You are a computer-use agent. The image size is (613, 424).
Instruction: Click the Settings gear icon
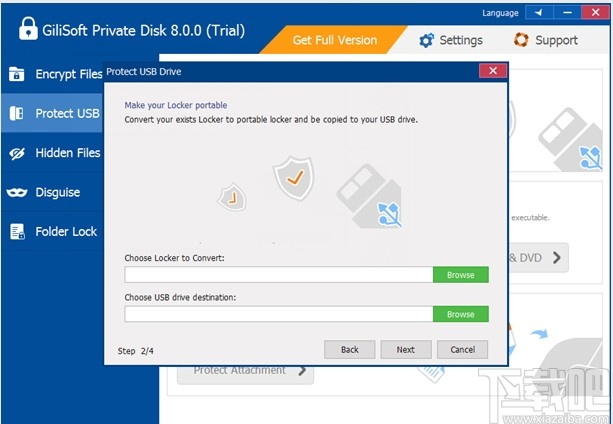[426, 40]
